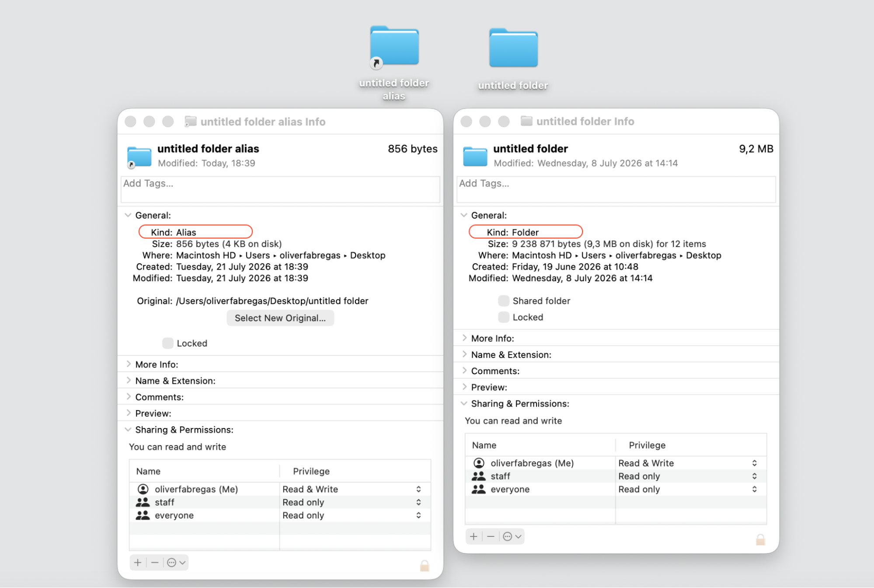The height and width of the screenshot is (588, 874).
Task: Close the untitled folder alias Info window
Action: (x=130, y=121)
